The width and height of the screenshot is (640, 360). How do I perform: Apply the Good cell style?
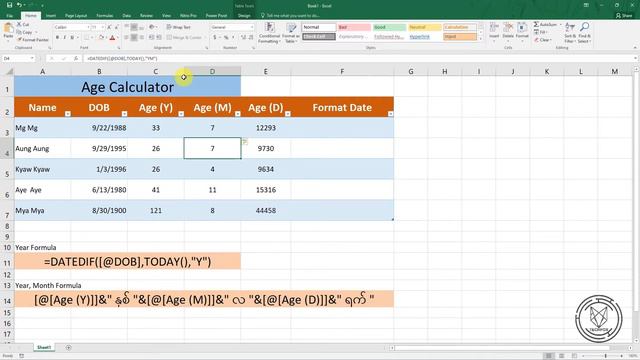(x=389, y=27)
